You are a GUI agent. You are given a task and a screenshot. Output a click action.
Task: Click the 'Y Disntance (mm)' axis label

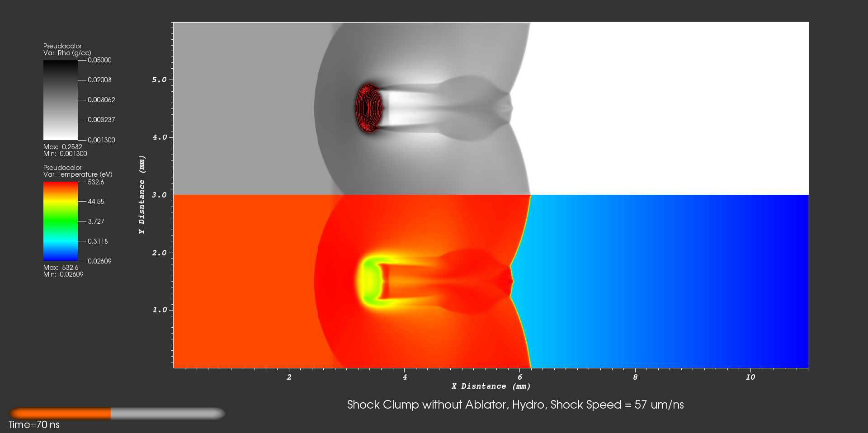(142, 195)
